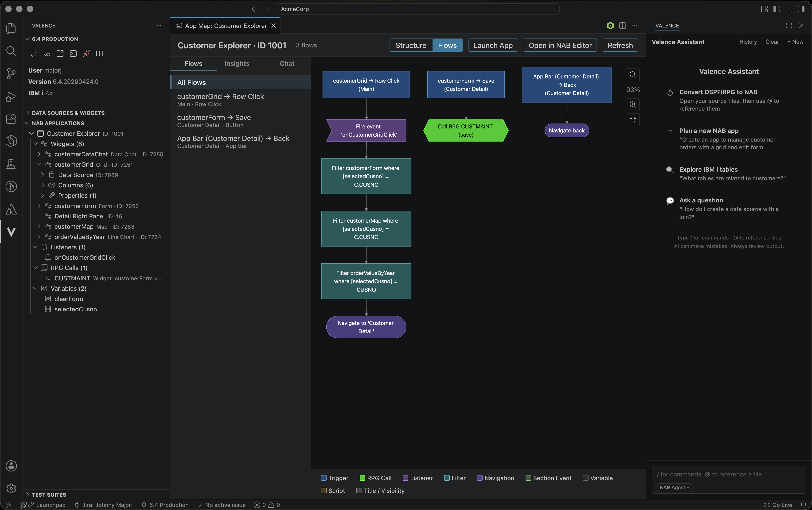
Task: Click the book icon under 6.4 Production
Action: click(x=99, y=53)
